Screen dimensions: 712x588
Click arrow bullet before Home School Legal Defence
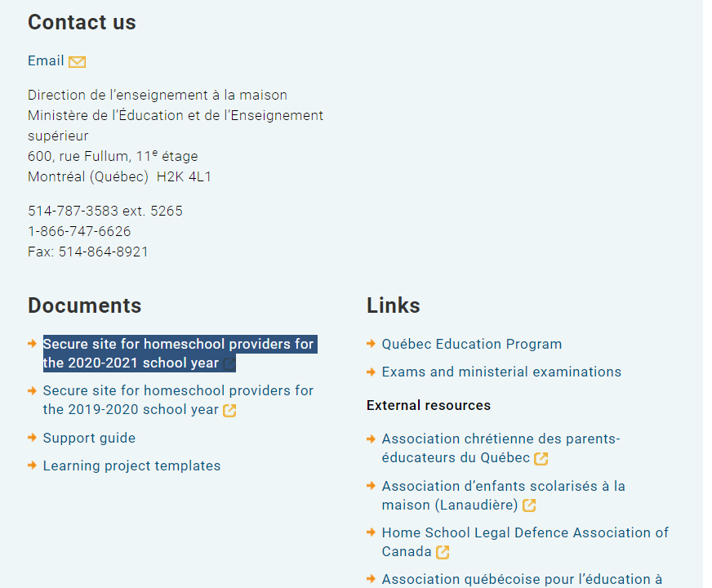(x=371, y=532)
